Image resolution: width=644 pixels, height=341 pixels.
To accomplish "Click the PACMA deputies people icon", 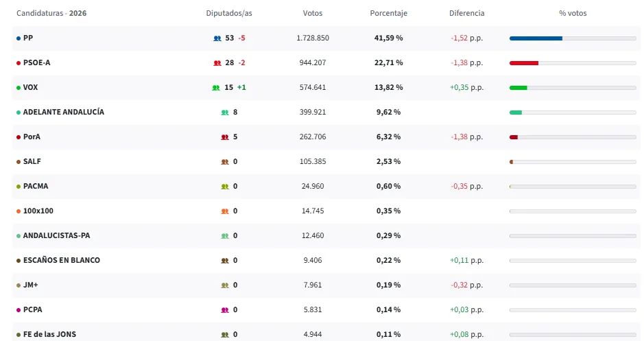I will [x=225, y=186].
